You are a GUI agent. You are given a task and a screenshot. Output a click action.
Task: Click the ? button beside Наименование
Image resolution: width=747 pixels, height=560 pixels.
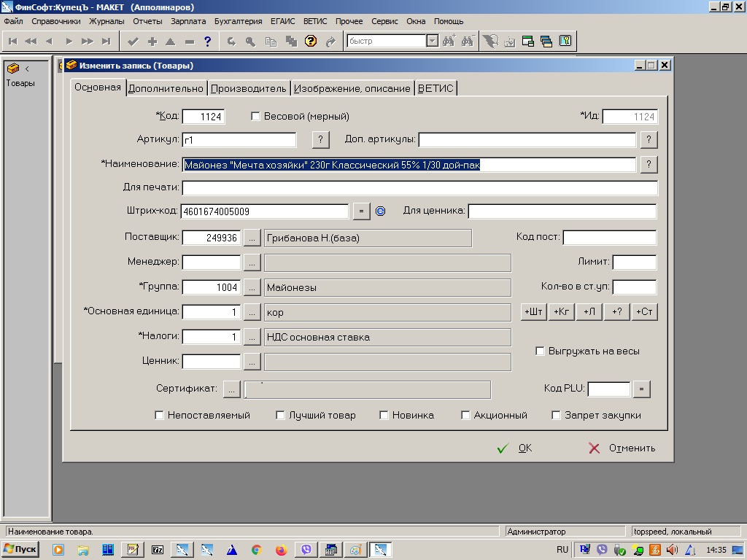click(649, 164)
